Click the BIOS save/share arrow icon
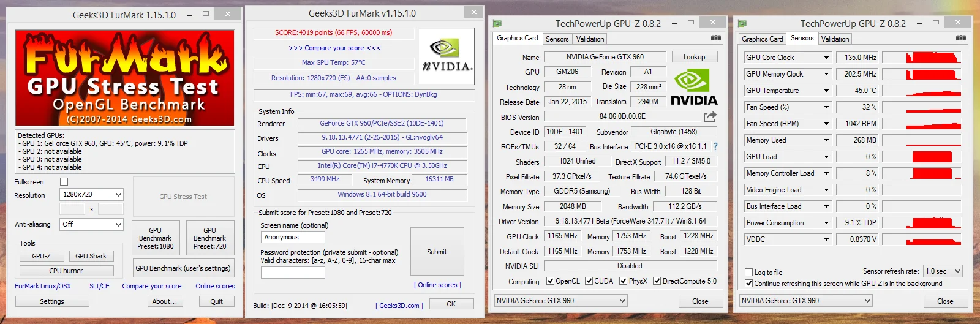The image size is (980, 324). tap(710, 116)
